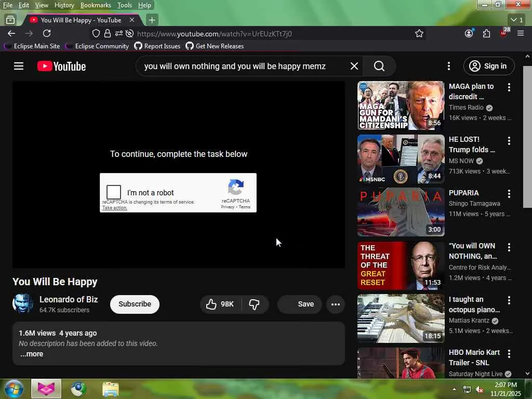Screen dimensions: 532x399
Task: Click the page vertical scrollbar thumb
Action: point(527,137)
